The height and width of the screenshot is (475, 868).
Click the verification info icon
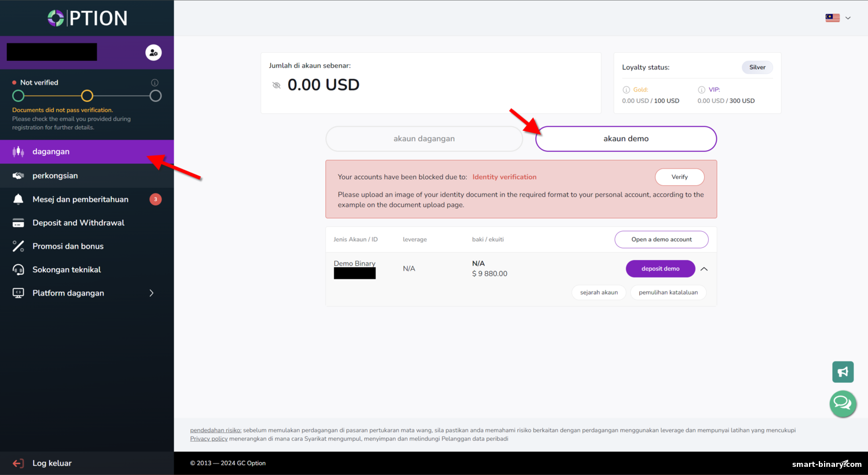coord(155,83)
